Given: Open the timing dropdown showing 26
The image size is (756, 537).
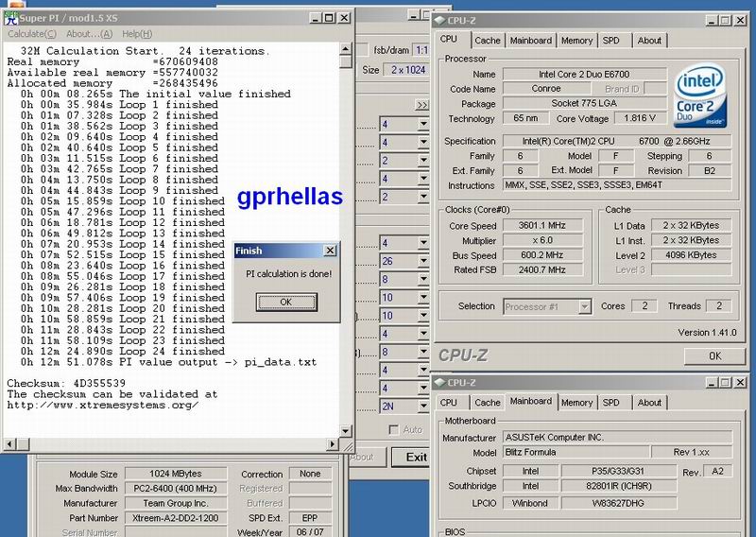Looking at the screenshot, I should [404, 261].
